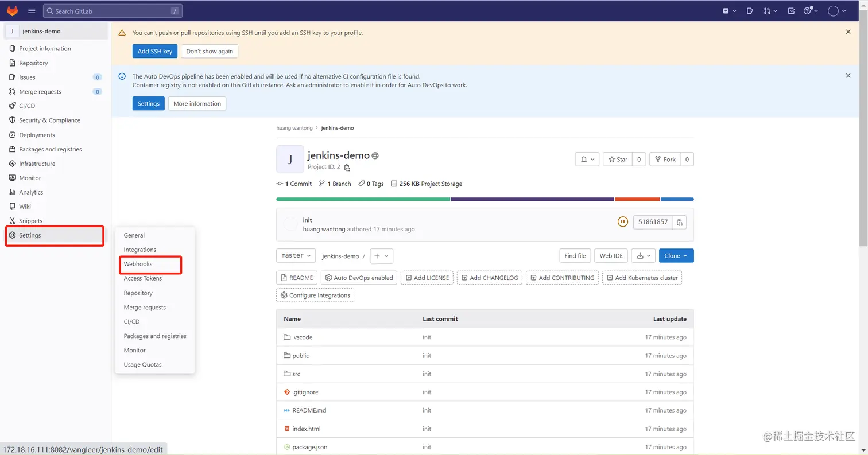The image size is (868, 455).
Task: Click the Settings gear sidebar item
Action: (56, 235)
